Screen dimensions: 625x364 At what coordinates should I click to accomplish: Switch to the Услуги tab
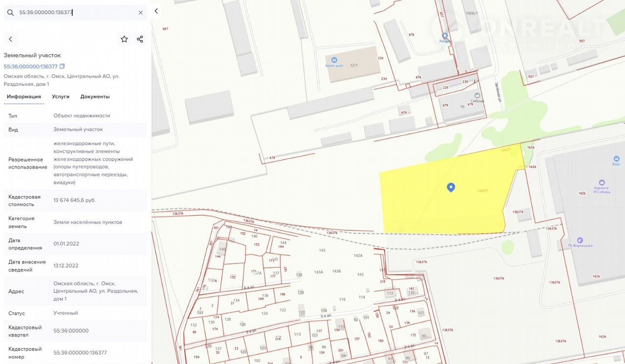pyautogui.click(x=61, y=97)
